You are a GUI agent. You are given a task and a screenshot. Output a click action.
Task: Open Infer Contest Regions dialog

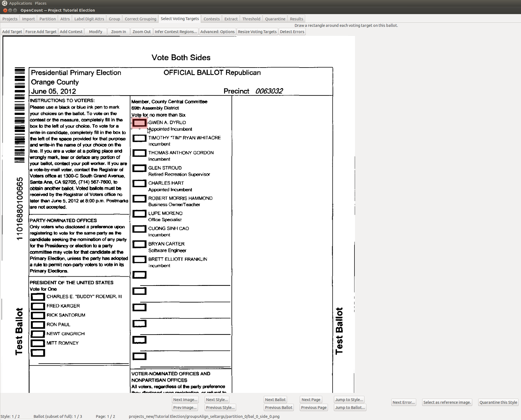click(x=176, y=32)
